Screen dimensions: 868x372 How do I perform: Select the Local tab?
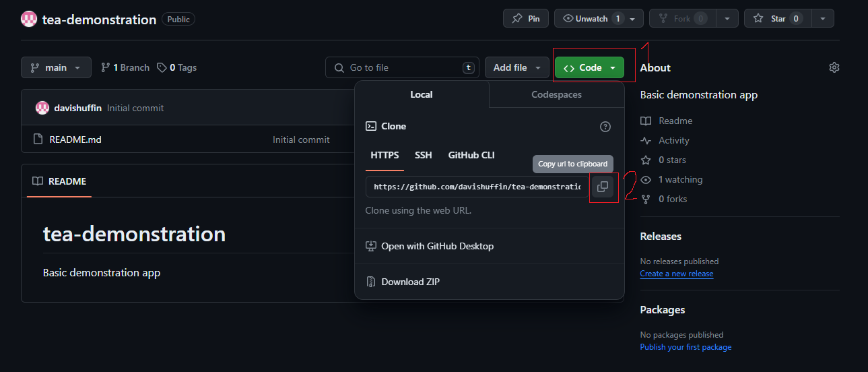tap(422, 94)
